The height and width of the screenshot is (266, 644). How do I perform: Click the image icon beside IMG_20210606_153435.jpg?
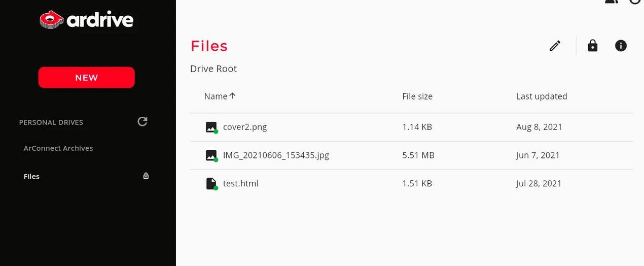(211, 155)
